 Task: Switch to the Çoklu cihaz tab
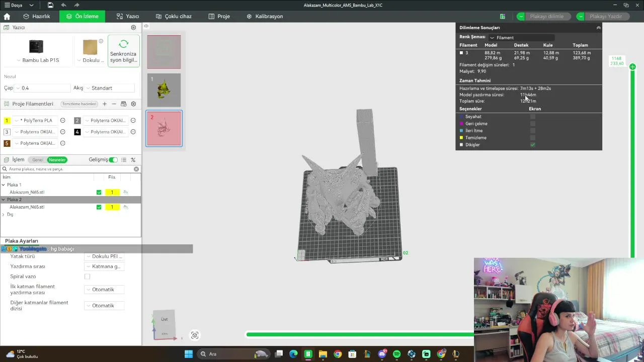[174, 16]
